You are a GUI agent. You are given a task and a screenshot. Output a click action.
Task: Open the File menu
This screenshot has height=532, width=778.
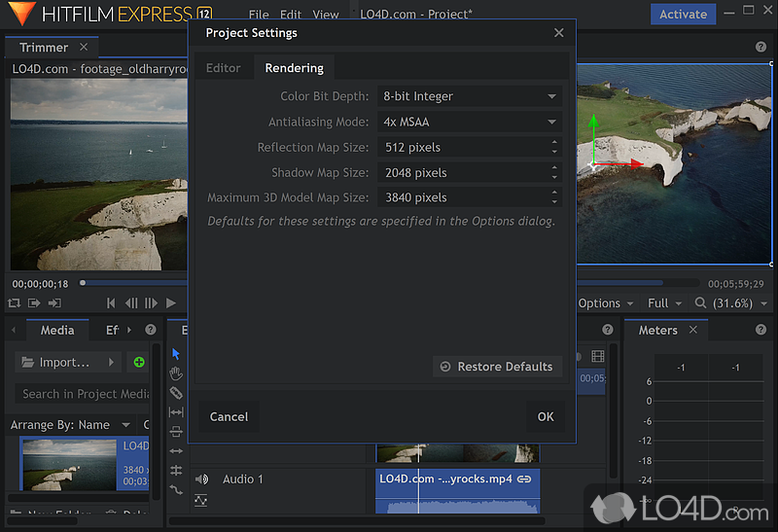click(x=259, y=15)
